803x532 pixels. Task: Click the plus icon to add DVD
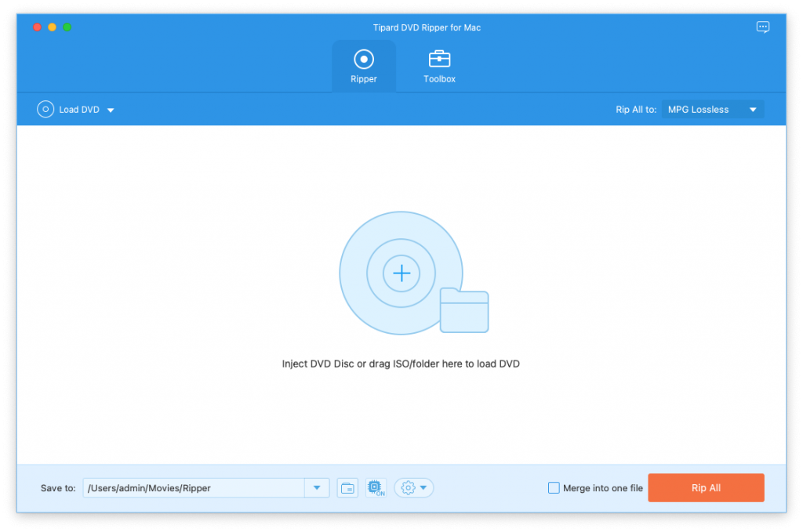pyautogui.click(x=401, y=273)
